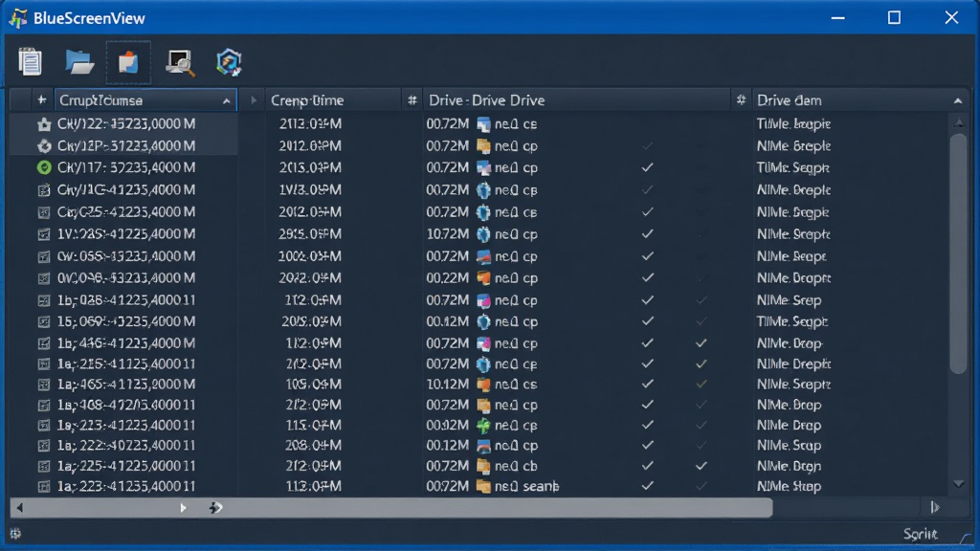The height and width of the screenshot is (551, 980).
Task: Click the gear icon before Drive dem header
Action: click(741, 99)
